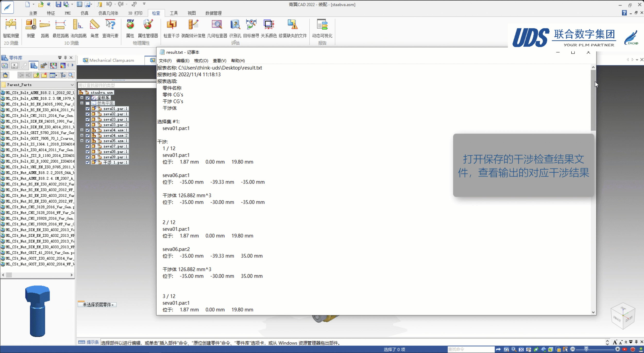Click the zoom-in plus icon in status bar
644x353 pixels.
pyautogui.click(x=617, y=349)
